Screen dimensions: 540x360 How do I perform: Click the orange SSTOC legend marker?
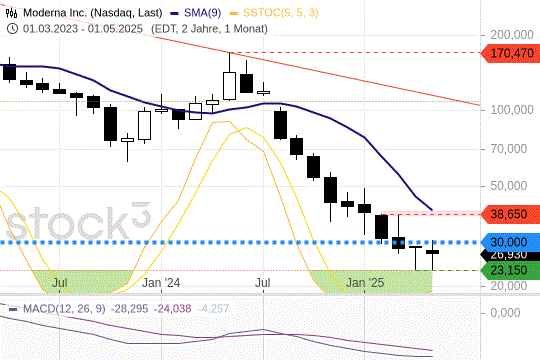(x=234, y=13)
